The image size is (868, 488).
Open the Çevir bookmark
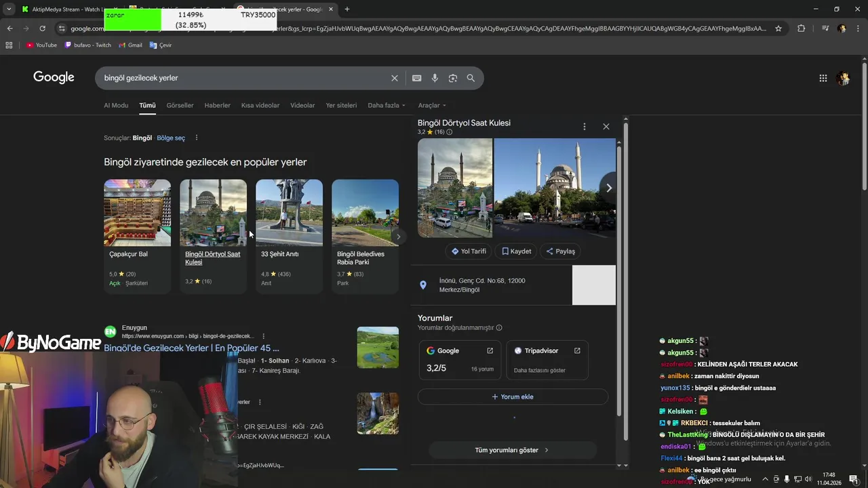click(161, 45)
